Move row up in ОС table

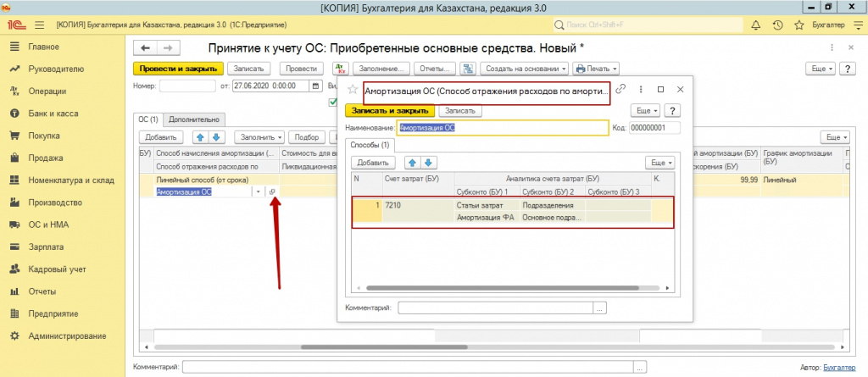click(x=200, y=136)
